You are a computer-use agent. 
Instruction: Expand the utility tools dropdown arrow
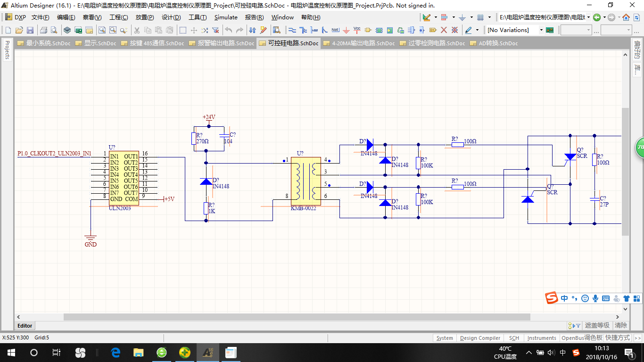(435, 17)
